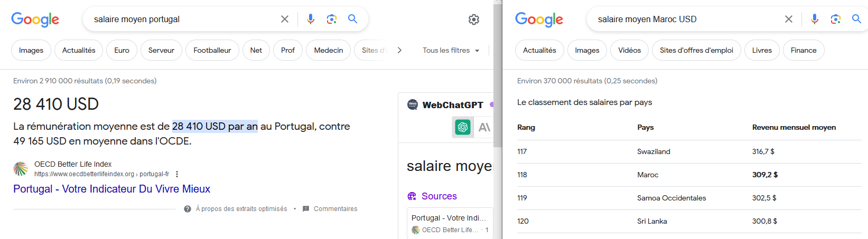Clear the 'salaire moyen Maroc USD' search box
This screenshot has height=239, width=868.
(789, 19)
